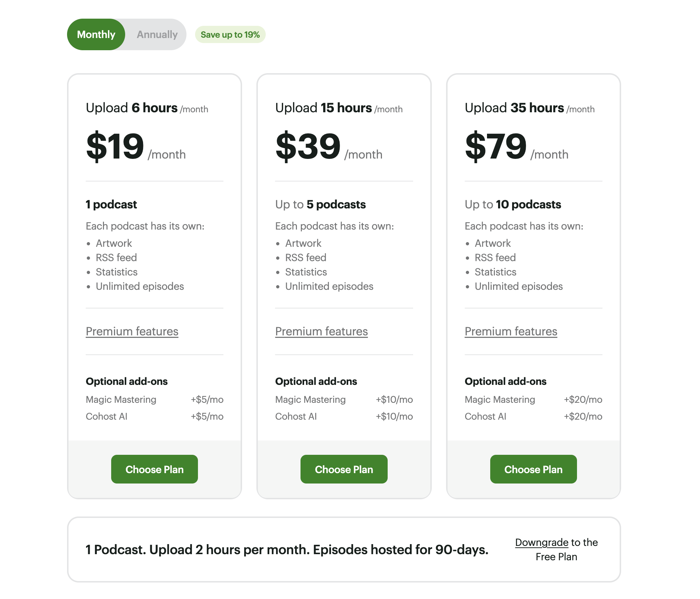The image size is (700, 599).
Task: Choose the 35 hours $79 plan
Action: [533, 469]
